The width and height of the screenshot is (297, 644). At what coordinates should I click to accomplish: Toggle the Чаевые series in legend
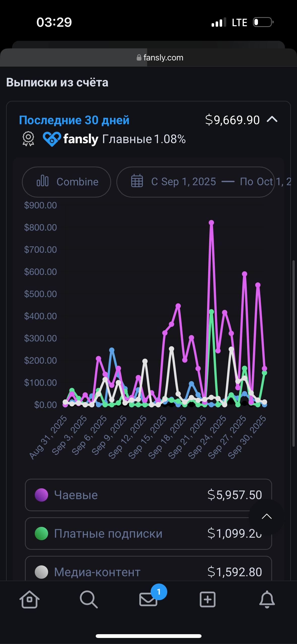148,495
